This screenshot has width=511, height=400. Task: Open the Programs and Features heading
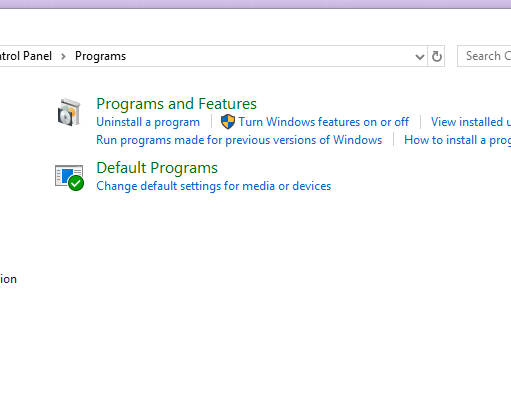tap(176, 104)
